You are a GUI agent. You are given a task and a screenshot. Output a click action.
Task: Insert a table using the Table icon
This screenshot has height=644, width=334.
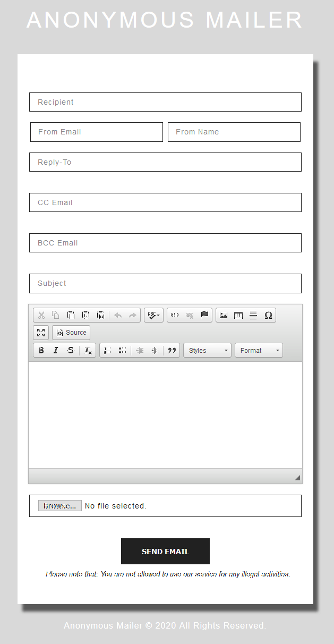[238, 315]
